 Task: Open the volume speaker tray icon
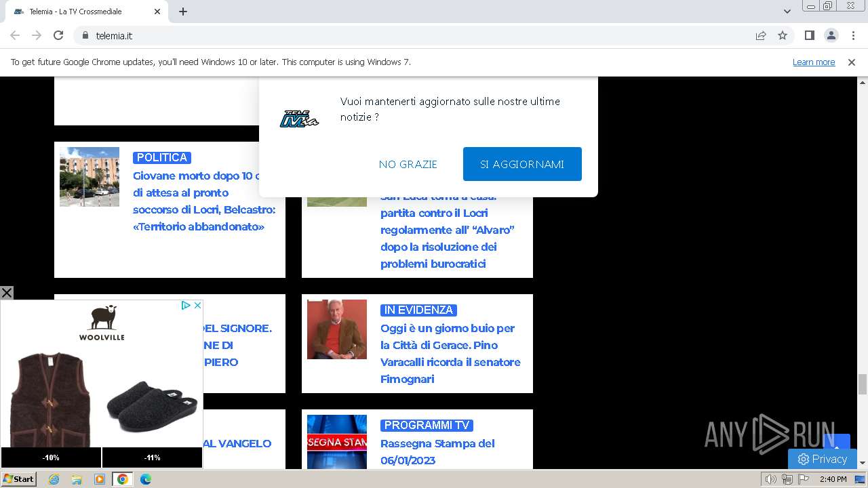(770, 479)
